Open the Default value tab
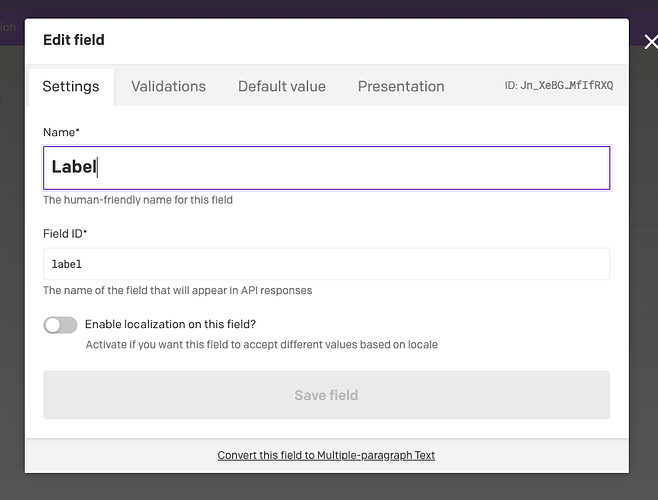Screen dimensions: 658x500 point(281,87)
